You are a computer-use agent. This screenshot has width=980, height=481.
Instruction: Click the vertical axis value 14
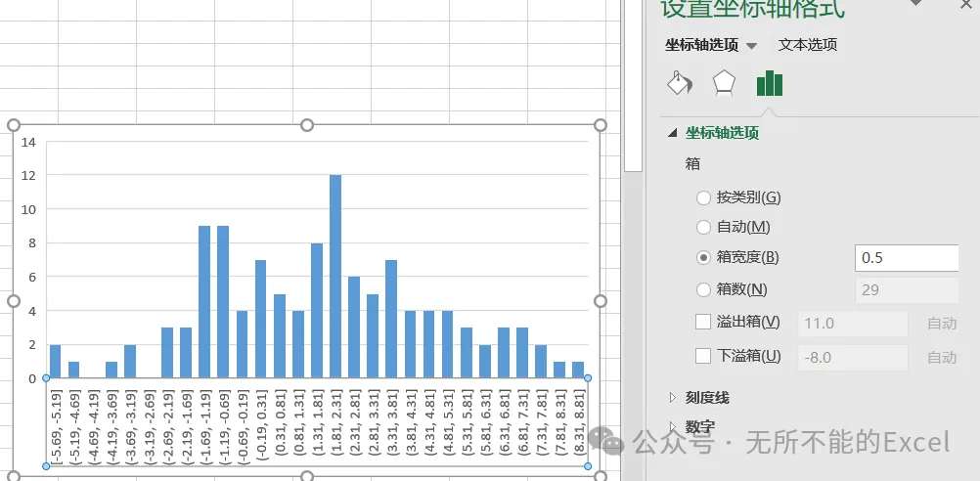tap(28, 142)
